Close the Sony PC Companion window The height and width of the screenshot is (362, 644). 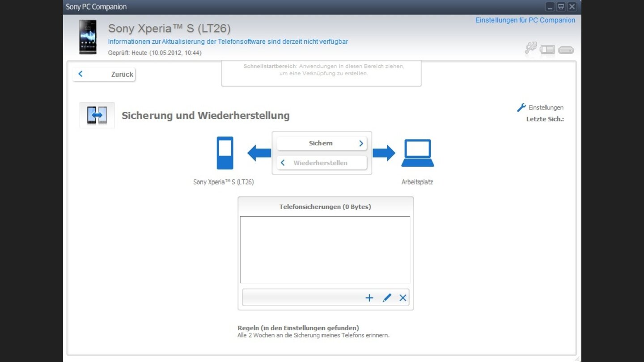(572, 7)
